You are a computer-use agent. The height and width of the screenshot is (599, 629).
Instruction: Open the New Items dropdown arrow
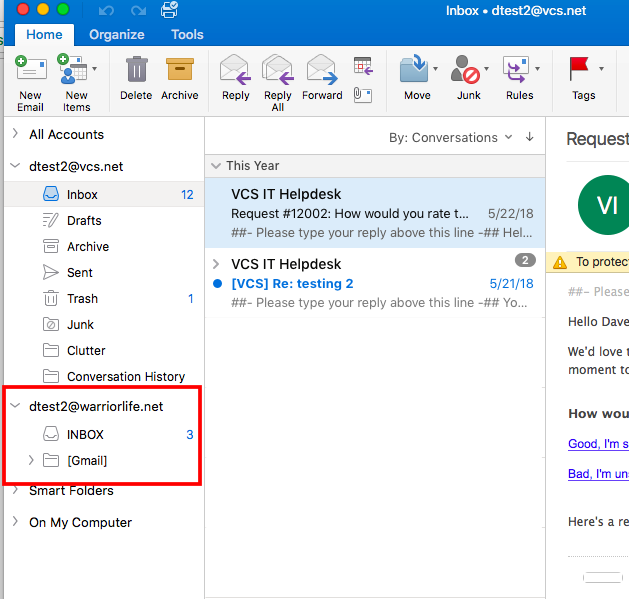[x=95, y=69]
